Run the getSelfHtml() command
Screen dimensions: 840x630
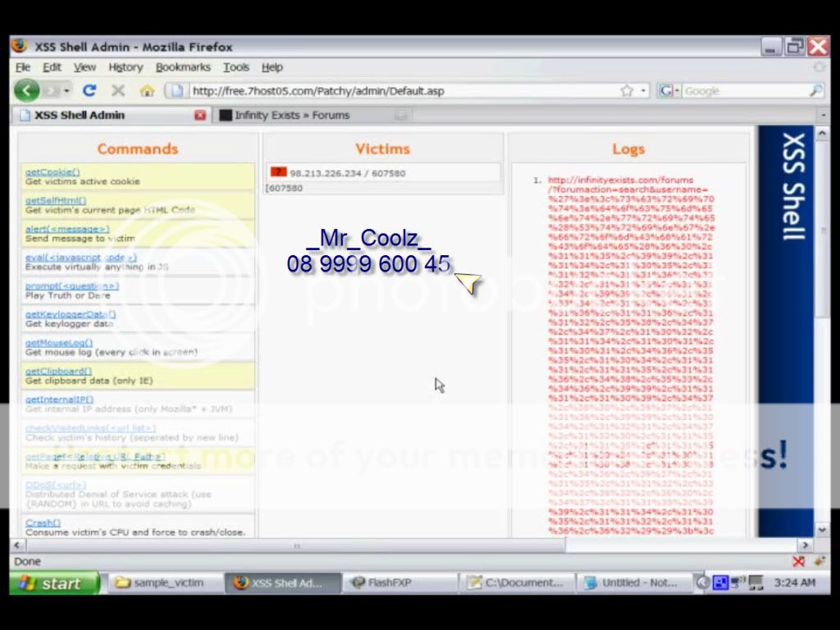pos(56,200)
